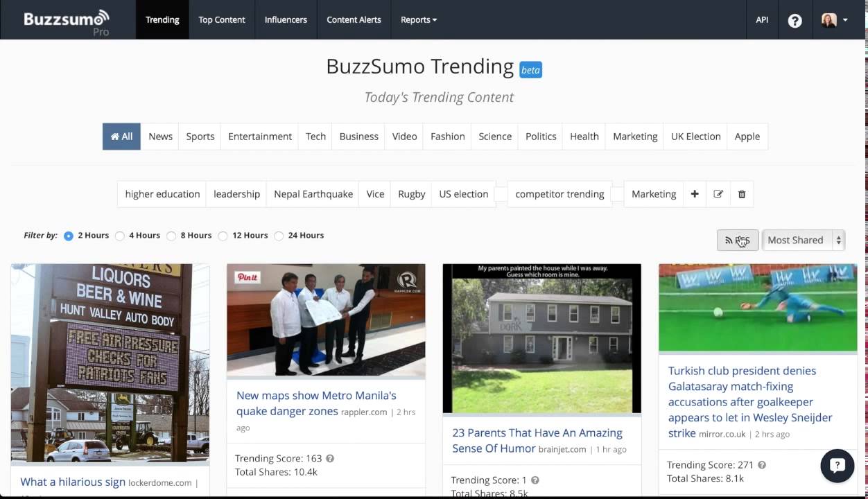
Task: Choose the competitor trending custom topic
Action: click(x=559, y=194)
